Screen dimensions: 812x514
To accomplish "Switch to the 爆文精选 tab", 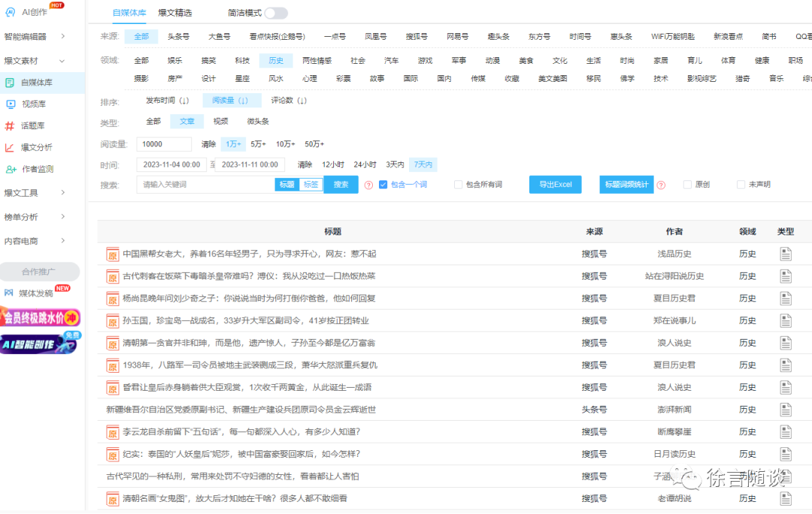I will point(175,13).
